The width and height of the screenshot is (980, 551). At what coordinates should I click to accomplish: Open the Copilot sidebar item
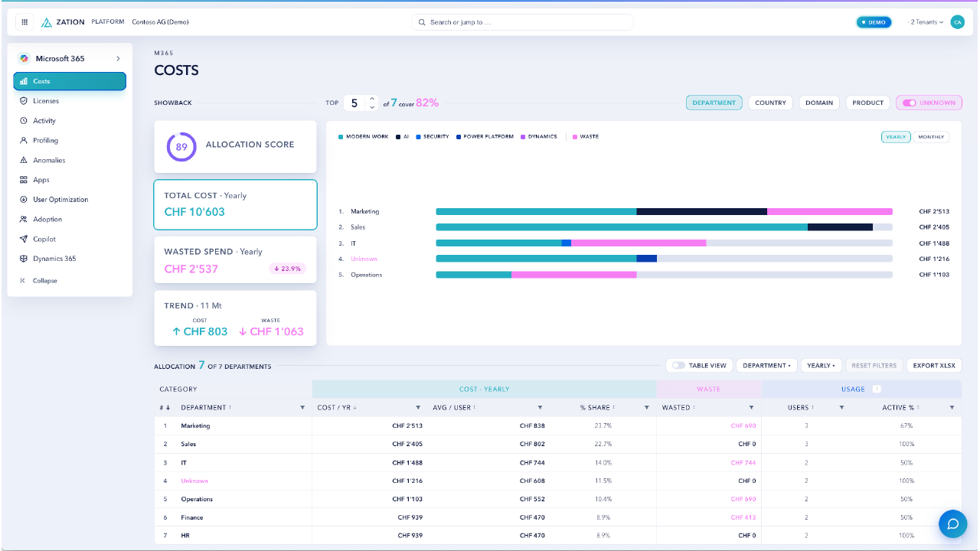[70, 240]
